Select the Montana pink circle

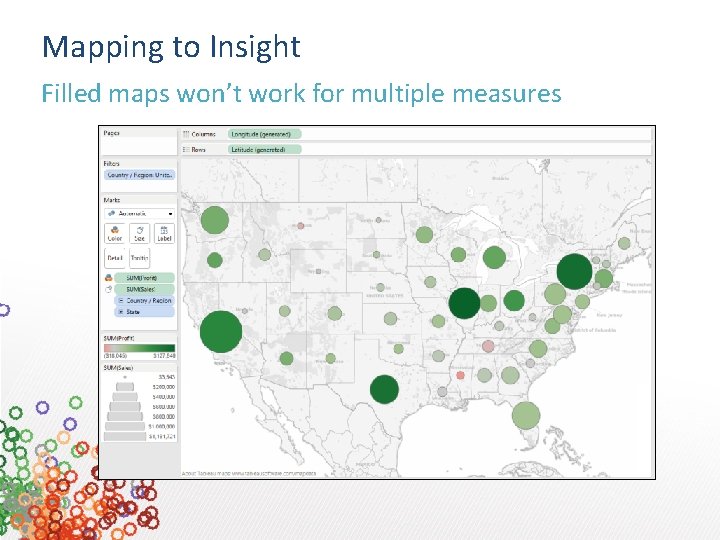coord(301,225)
